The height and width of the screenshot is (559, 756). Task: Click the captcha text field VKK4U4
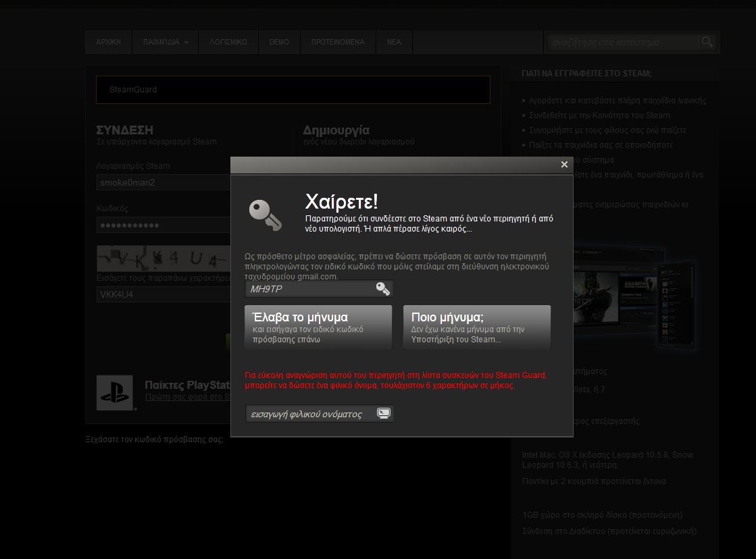(x=164, y=294)
